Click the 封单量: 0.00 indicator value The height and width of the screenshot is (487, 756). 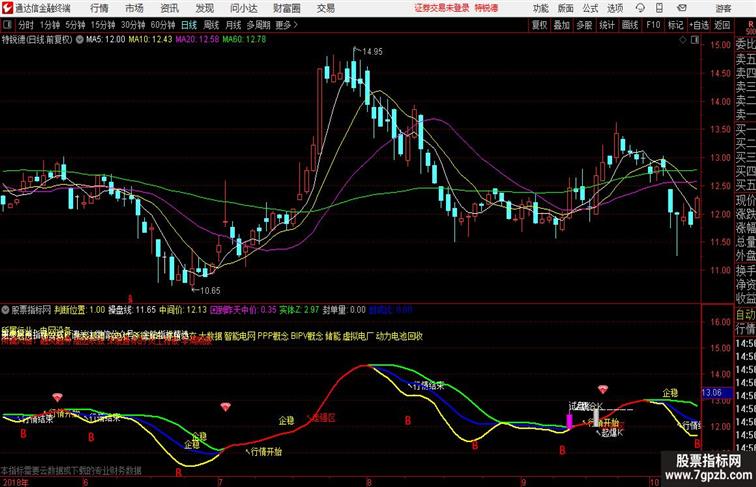pyautogui.click(x=344, y=310)
